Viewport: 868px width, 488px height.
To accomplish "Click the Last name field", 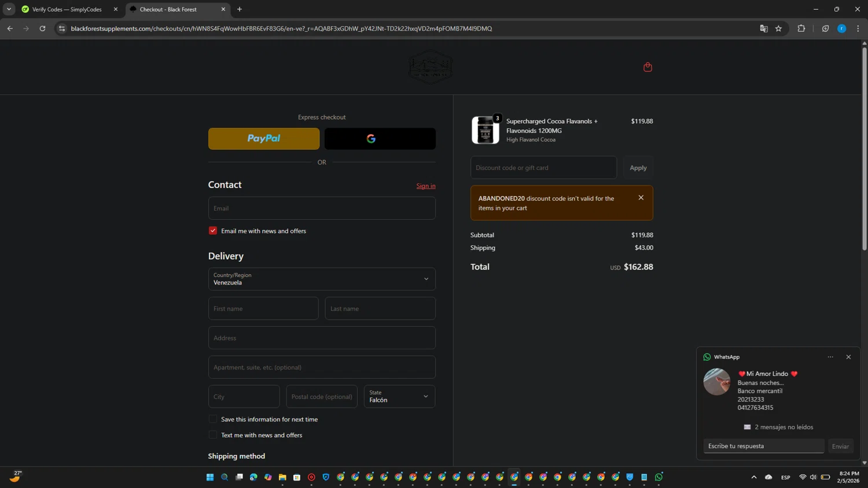I will [380, 309].
